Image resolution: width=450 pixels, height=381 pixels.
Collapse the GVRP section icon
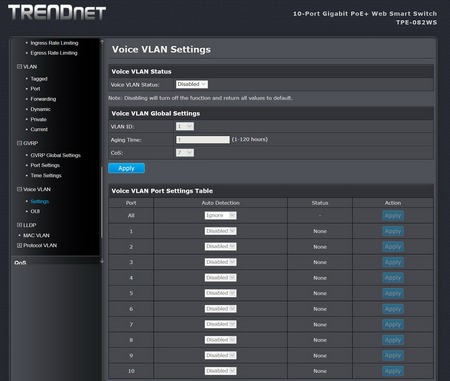(19, 143)
